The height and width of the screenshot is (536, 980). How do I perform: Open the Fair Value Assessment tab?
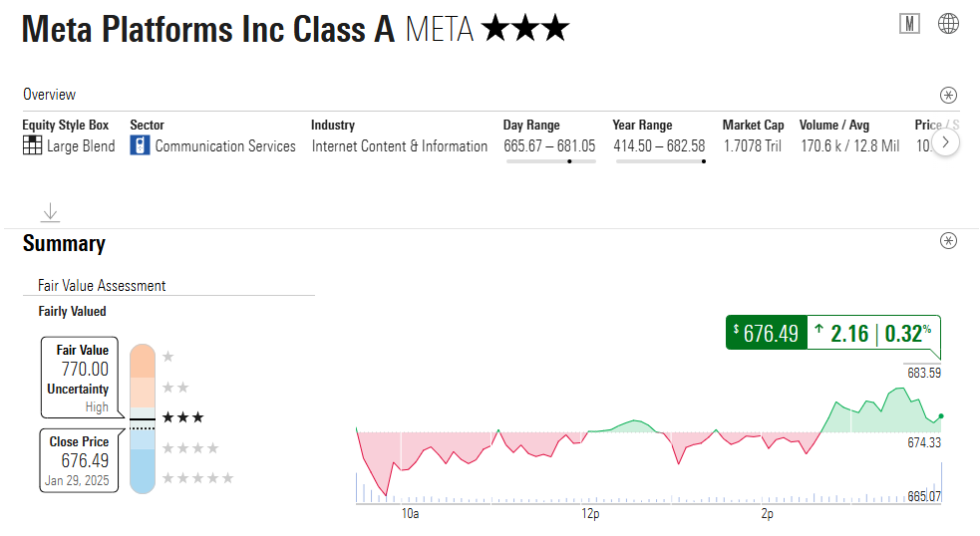(x=102, y=286)
